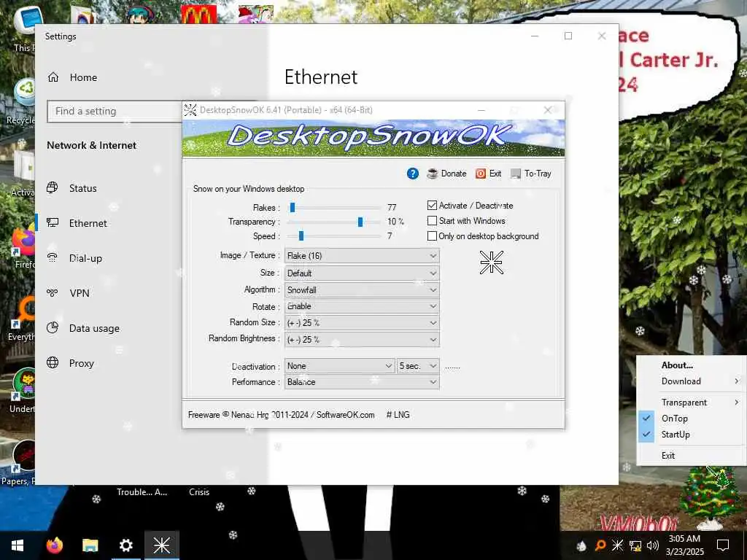
Task: Uncheck StartUp in the tray menu
Action: tap(692, 435)
